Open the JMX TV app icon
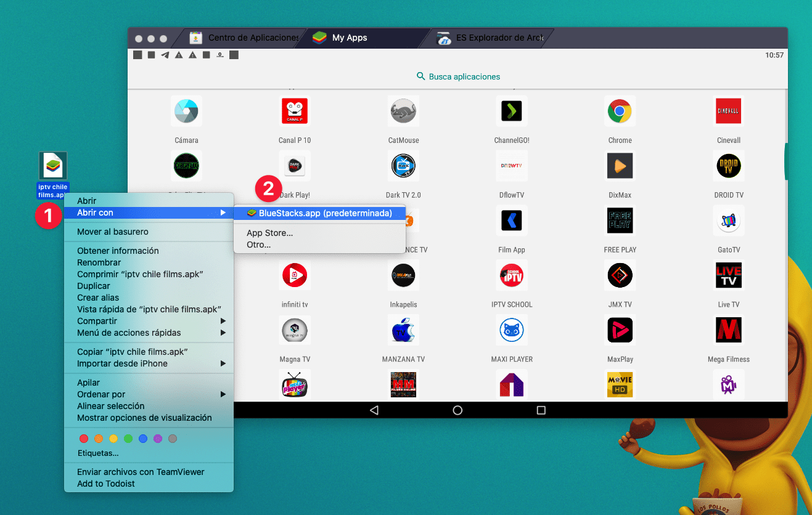This screenshot has height=515, width=812. [x=620, y=275]
